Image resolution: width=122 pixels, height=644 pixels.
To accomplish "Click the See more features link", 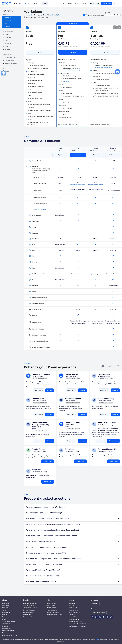I will coord(40,209).
